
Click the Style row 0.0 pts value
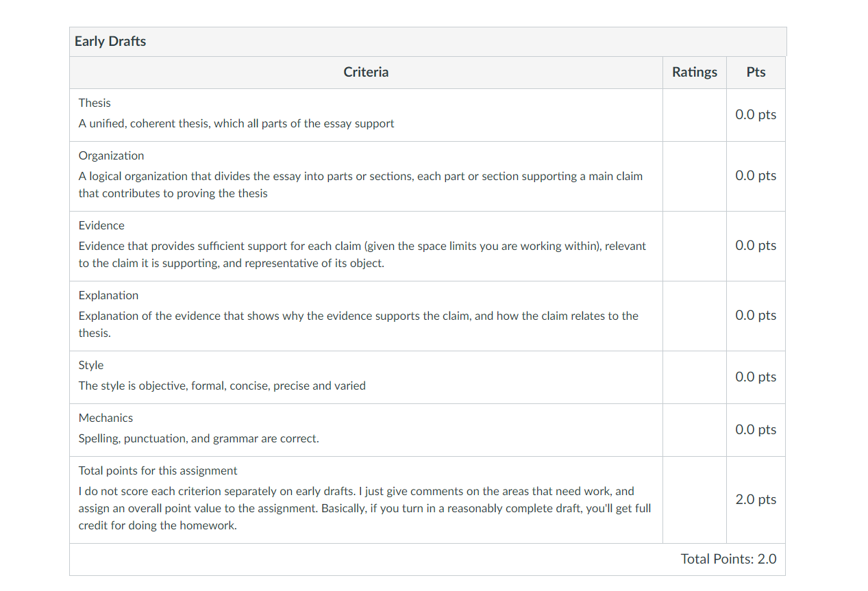point(756,377)
